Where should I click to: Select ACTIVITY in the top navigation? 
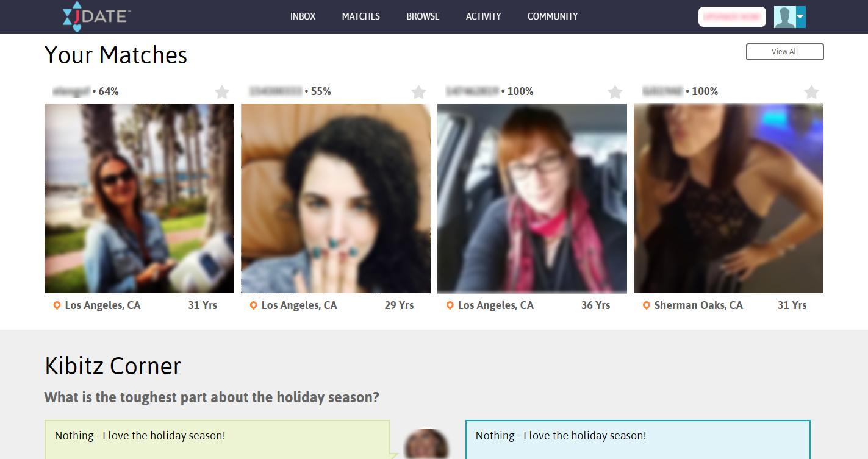coord(483,16)
